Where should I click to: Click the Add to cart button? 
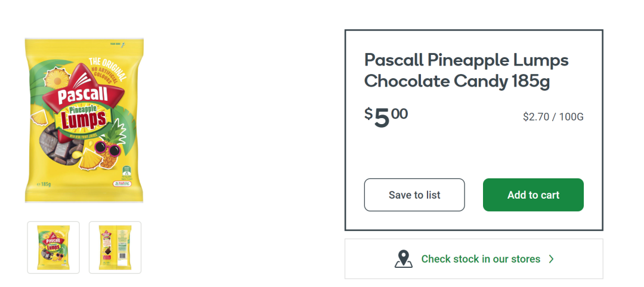click(533, 195)
